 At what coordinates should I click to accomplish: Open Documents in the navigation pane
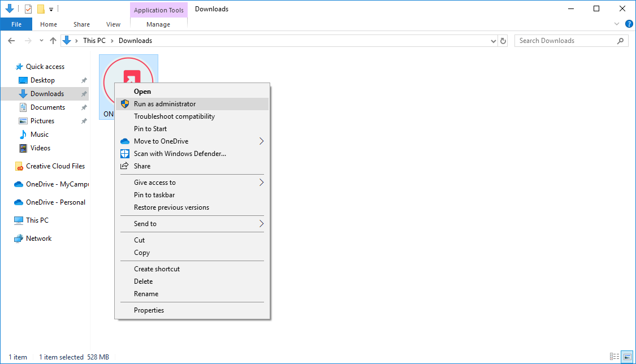coord(47,107)
